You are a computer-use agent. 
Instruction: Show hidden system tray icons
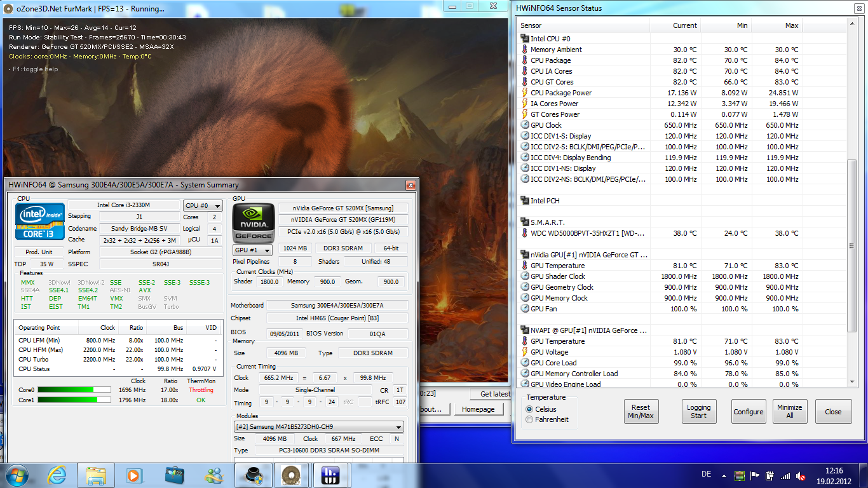click(724, 475)
